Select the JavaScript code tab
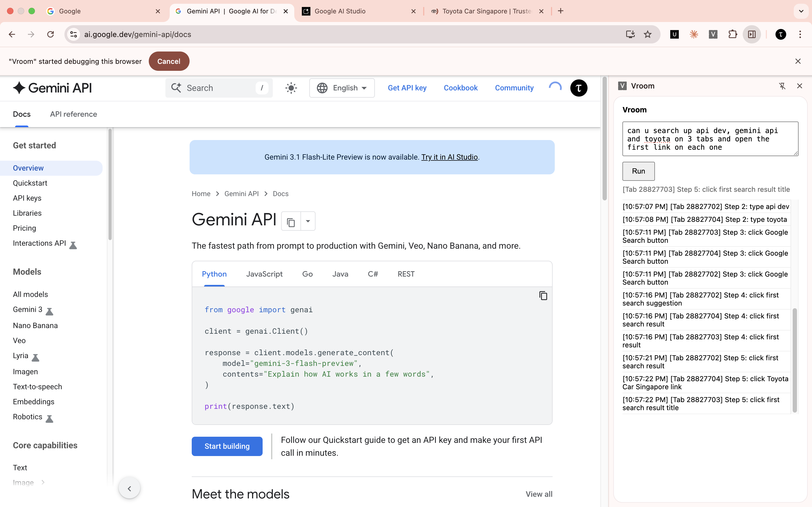This screenshot has height=507, width=812. 264,274
